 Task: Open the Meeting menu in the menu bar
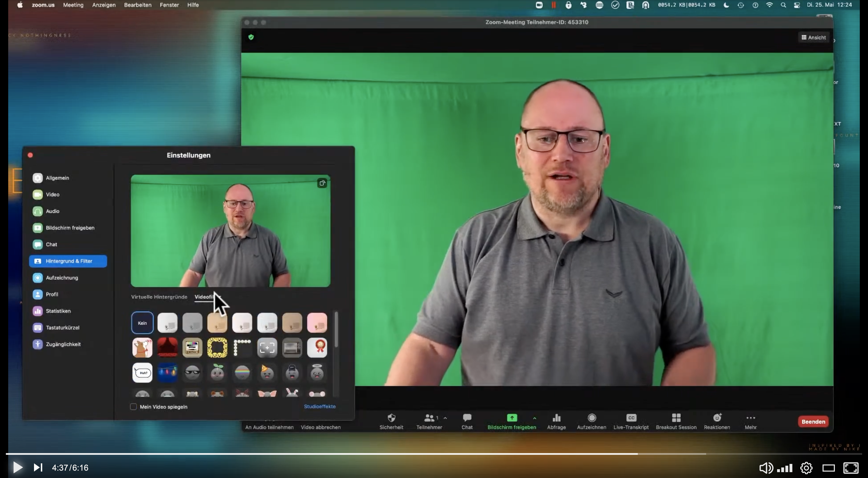pos(73,5)
